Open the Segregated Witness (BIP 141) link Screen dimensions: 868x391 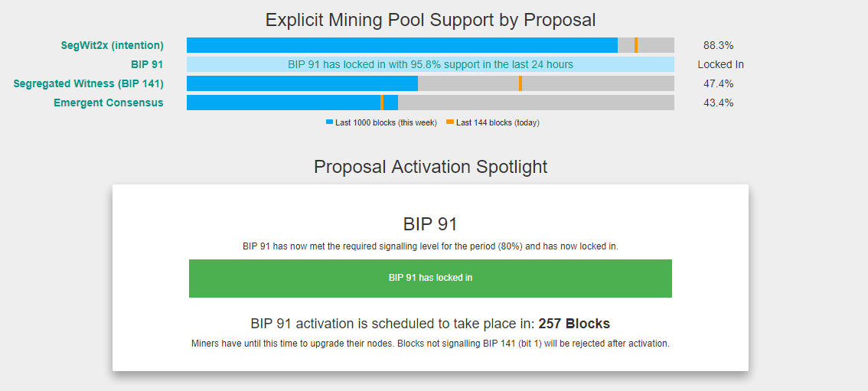[88, 83]
